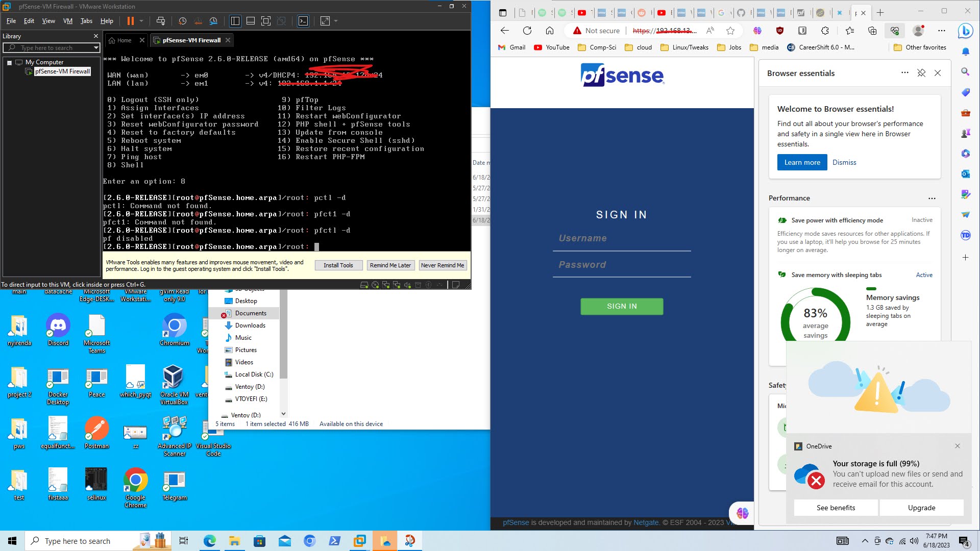The height and width of the screenshot is (551, 980).
Task: Open the Manage Snapshots tool
Action: pos(213,21)
